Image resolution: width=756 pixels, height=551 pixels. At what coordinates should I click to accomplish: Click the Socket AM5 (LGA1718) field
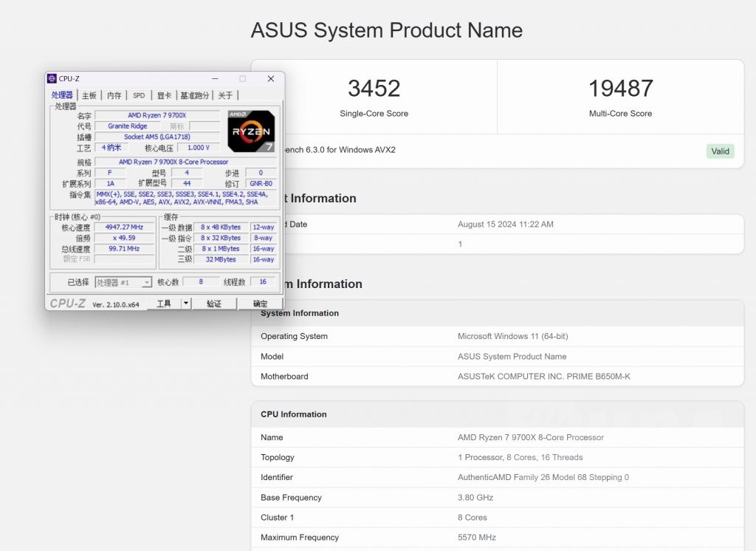coord(157,137)
